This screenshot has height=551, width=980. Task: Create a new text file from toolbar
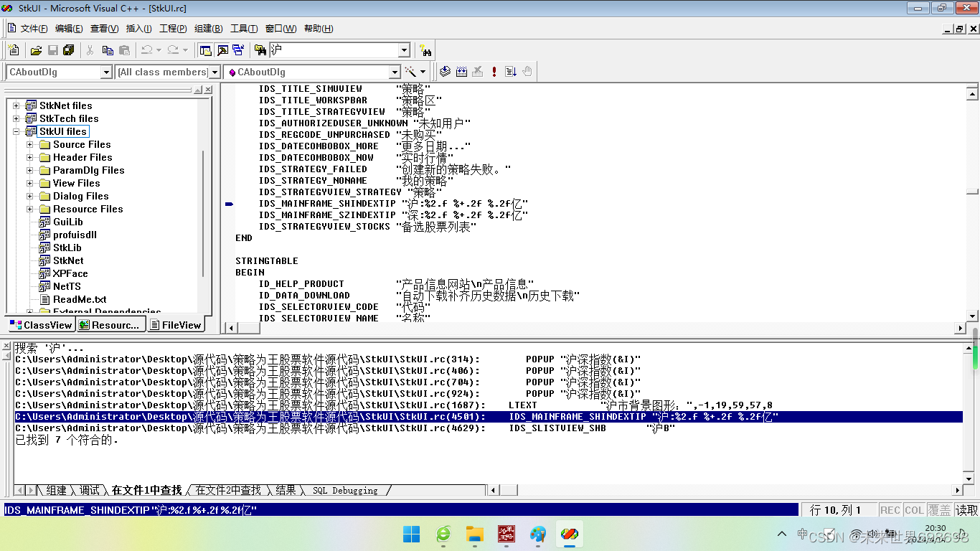coord(14,50)
